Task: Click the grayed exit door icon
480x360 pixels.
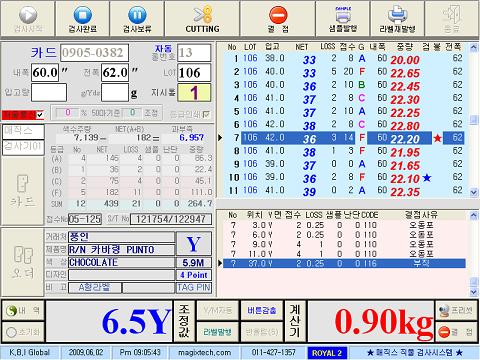Action: click(x=452, y=14)
